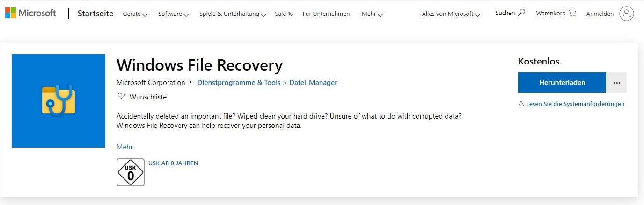The image size is (644, 205).
Task: Open the shopping cart icon
Action: [572, 13]
